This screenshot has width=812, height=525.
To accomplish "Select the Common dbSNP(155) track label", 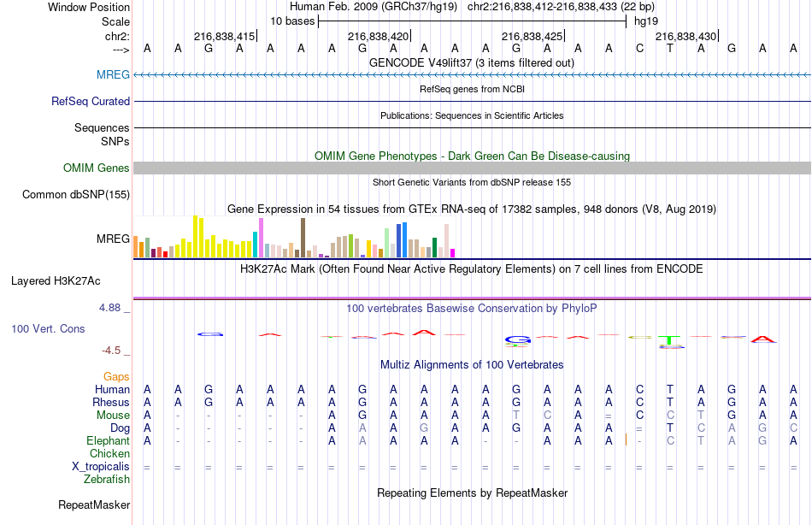I will point(76,195).
